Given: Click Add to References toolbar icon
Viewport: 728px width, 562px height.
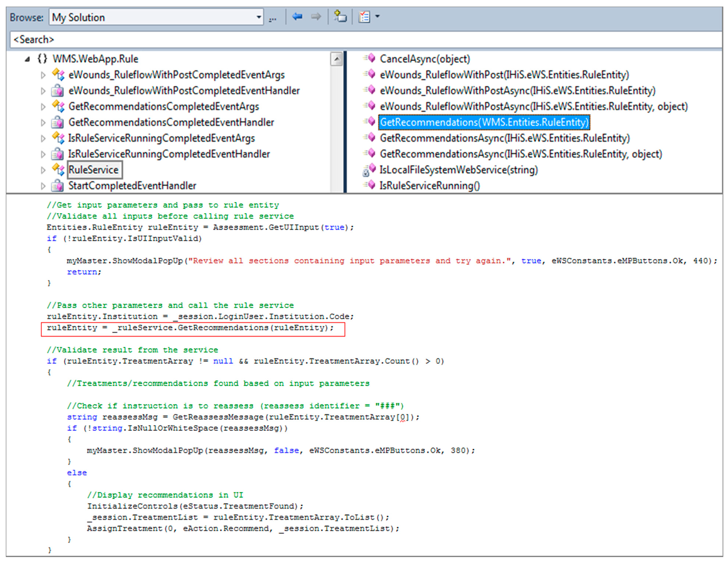Looking at the screenshot, I should pyautogui.click(x=340, y=16).
